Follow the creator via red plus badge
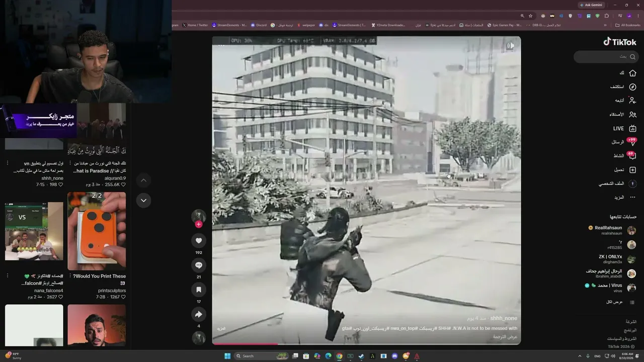 coord(199,224)
